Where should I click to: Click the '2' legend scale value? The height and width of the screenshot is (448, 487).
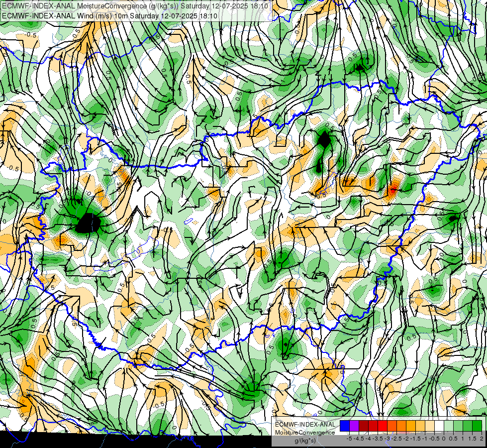tap(482, 439)
